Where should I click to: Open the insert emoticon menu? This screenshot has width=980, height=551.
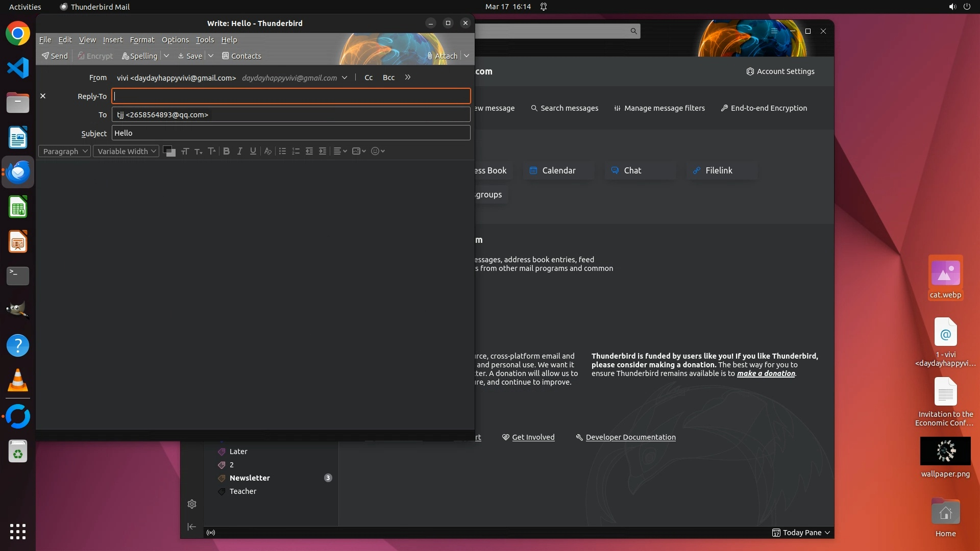378,151
